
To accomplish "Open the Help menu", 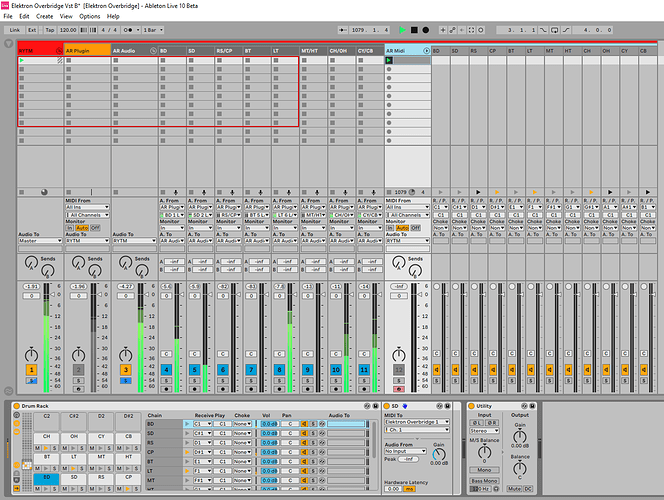I will pos(113,17).
